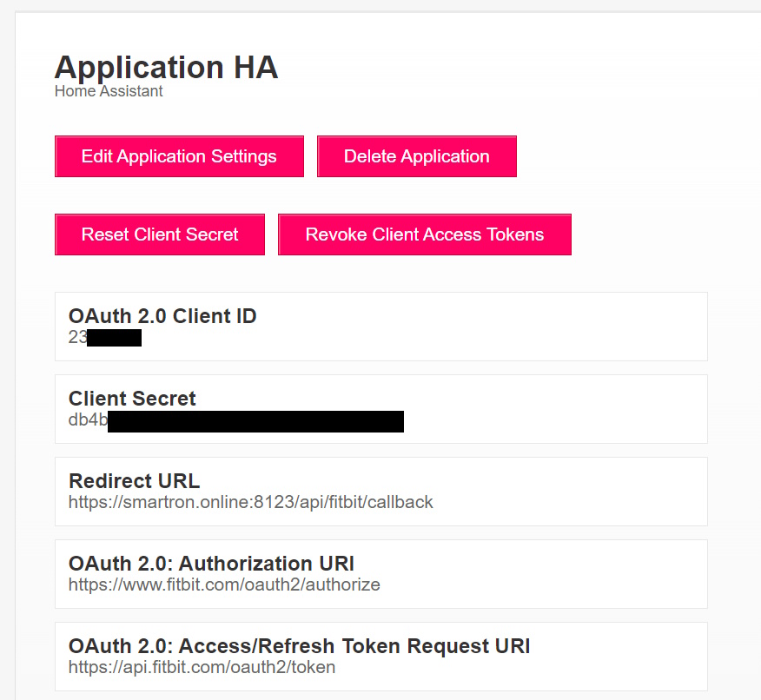Image resolution: width=761 pixels, height=700 pixels.
Task: Click the Redirect URL heading
Action: [134, 480]
